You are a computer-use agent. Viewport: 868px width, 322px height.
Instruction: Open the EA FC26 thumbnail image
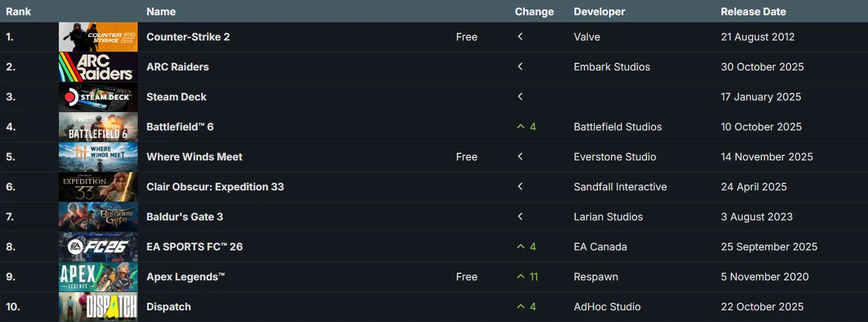pos(98,247)
